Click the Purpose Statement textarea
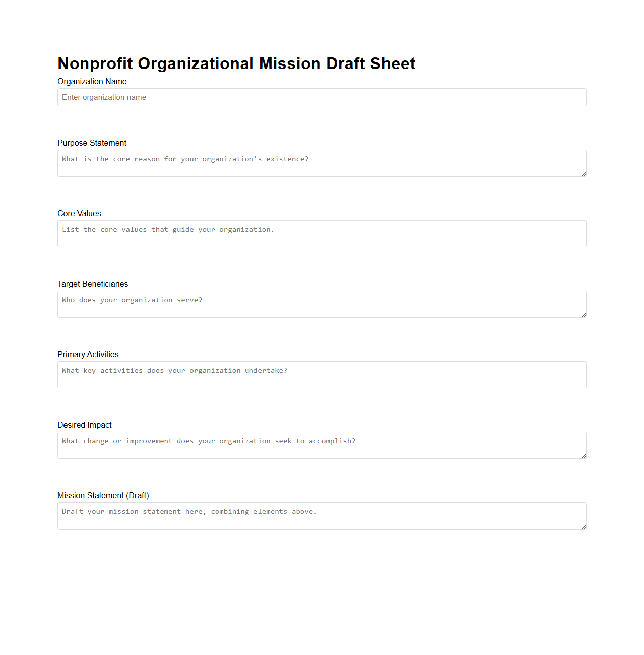 click(x=321, y=163)
